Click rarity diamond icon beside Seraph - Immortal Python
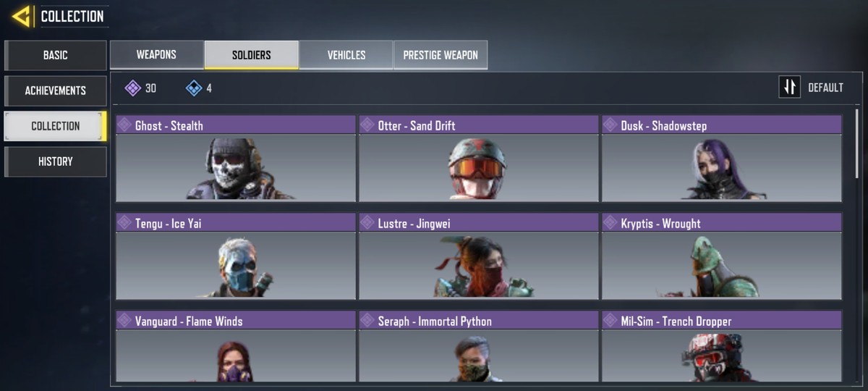 click(x=367, y=321)
